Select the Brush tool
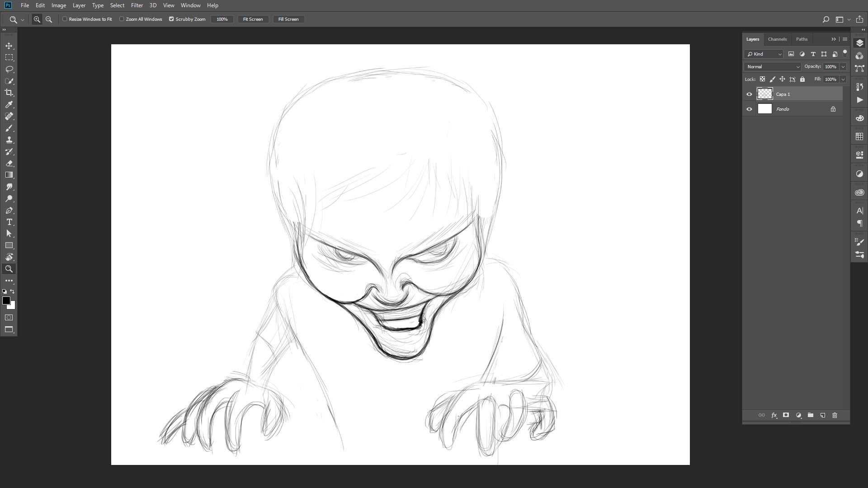This screenshot has height=488, width=868. coord(9,128)
